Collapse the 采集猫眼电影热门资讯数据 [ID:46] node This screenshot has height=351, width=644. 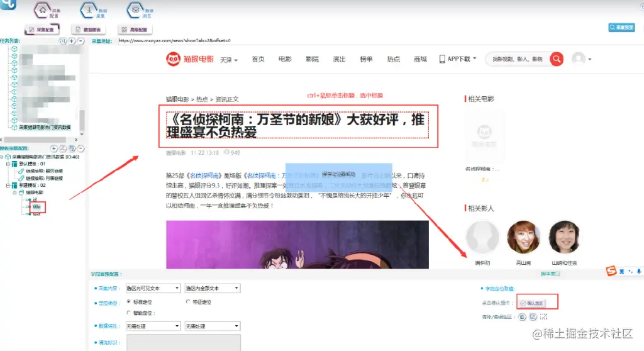point(2,157)
